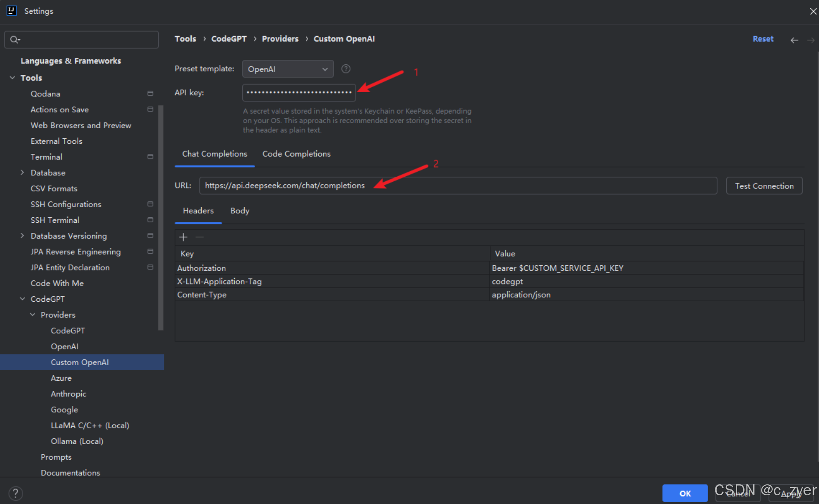Click the Providers breadcrumb
The image size is (819, 504).
[x=280, y=39]
